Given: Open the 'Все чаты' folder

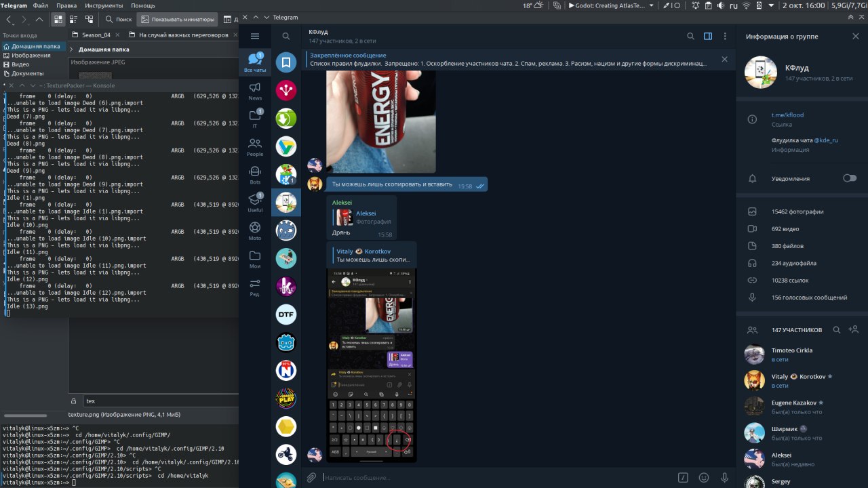Looking at the screenshot, I should pyautogui.click(x=255, y=63).
